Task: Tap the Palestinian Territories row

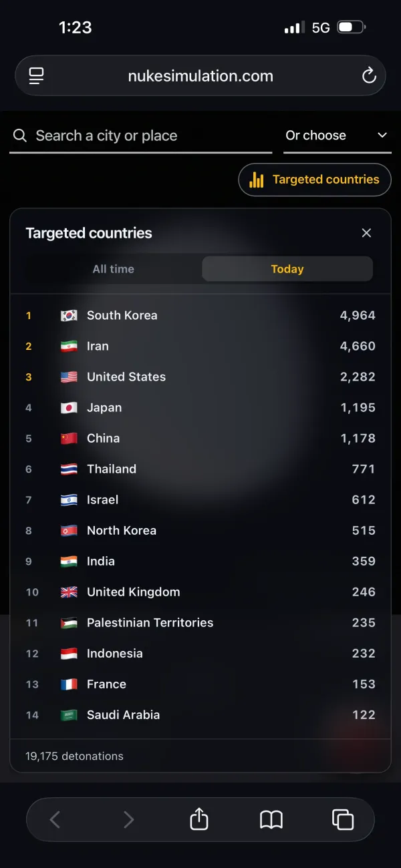Action: click(200, 622)
